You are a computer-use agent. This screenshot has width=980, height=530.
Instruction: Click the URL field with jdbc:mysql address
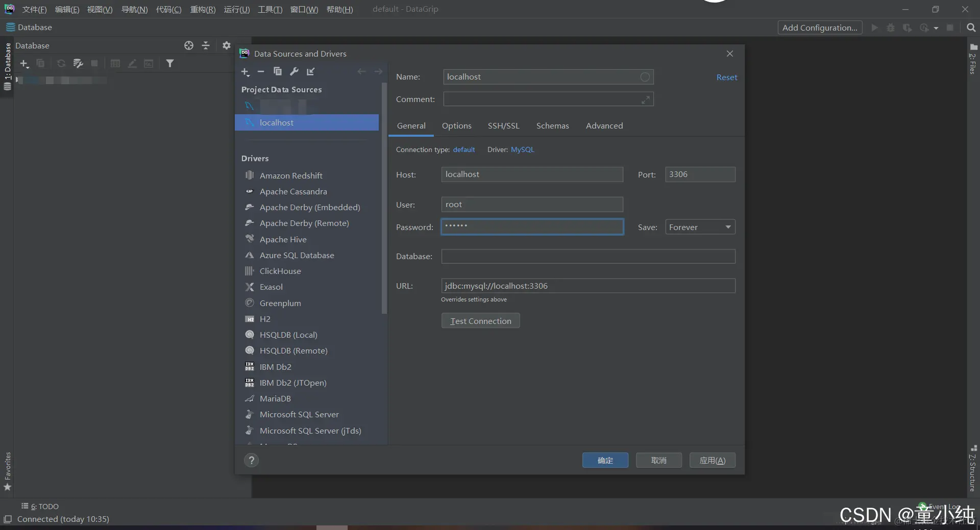point(588,286)
